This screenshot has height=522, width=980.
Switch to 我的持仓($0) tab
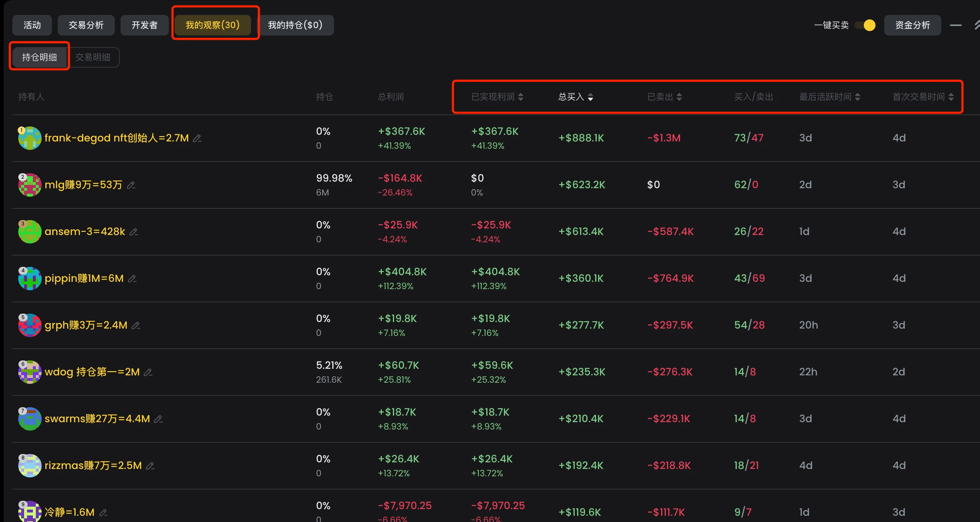[295, 25]
